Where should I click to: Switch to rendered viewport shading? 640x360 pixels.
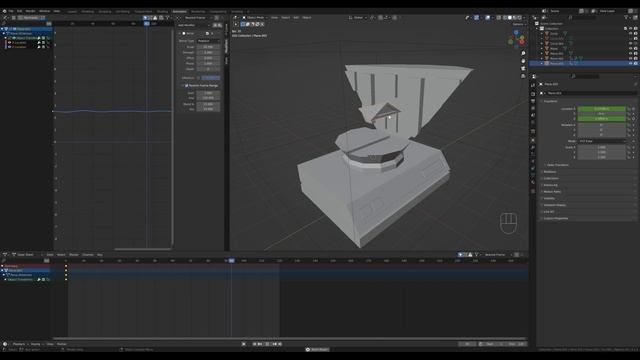pyautogui.click(x=520, y=18)
